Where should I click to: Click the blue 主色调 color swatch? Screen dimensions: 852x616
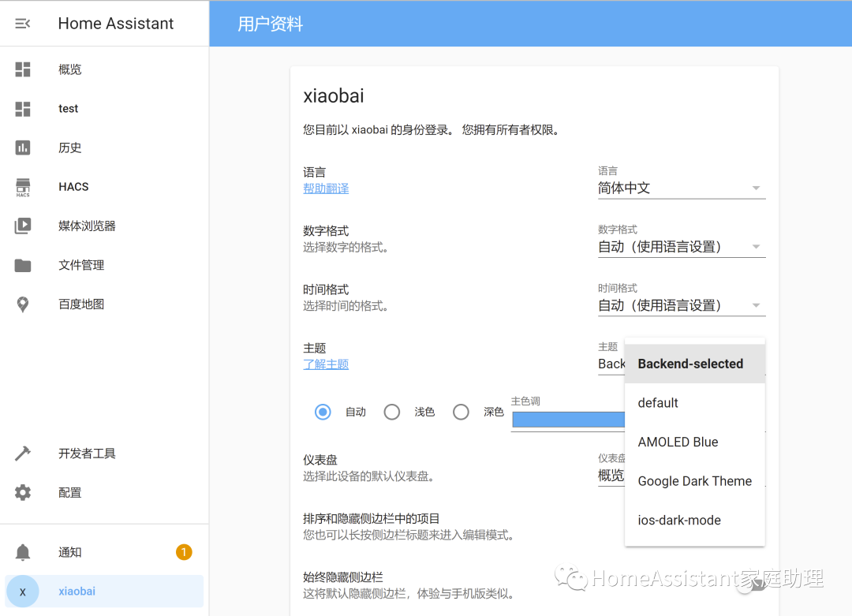(x=568, y=420)
